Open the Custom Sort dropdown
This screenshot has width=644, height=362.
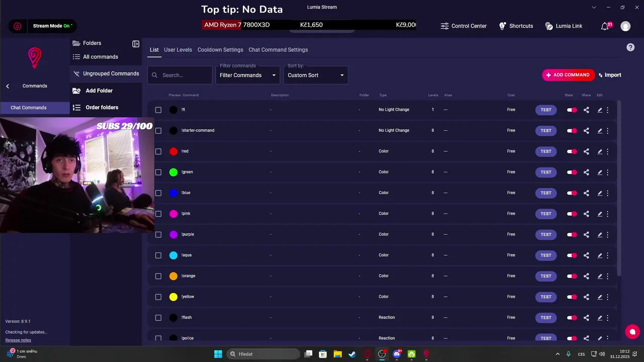316,75
